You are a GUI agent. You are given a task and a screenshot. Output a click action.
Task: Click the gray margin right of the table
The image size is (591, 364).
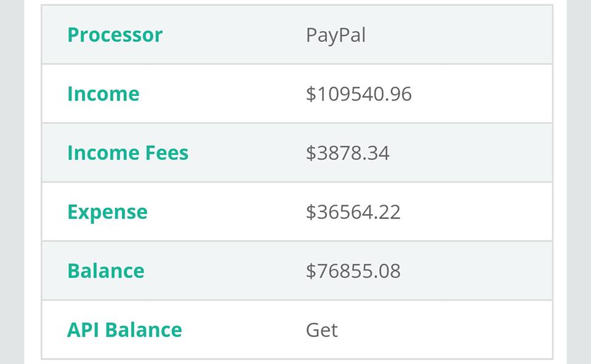coord(579,184)
